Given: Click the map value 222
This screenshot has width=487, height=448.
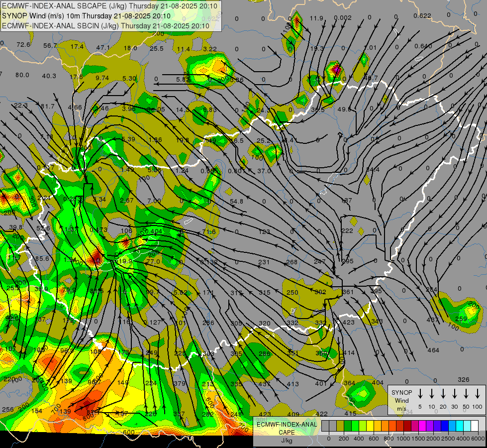Looking at the screenshot, I should click(x=347, y=230).
